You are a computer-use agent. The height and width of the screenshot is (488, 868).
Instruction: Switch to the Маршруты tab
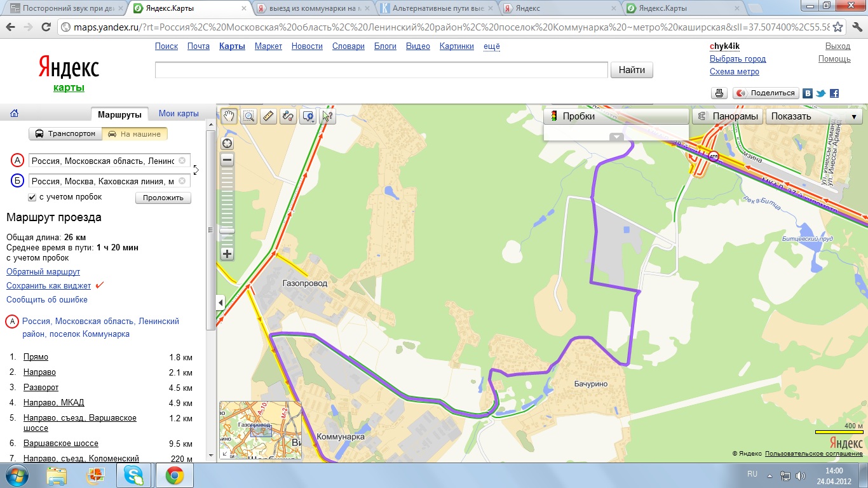tap(120, 114)
